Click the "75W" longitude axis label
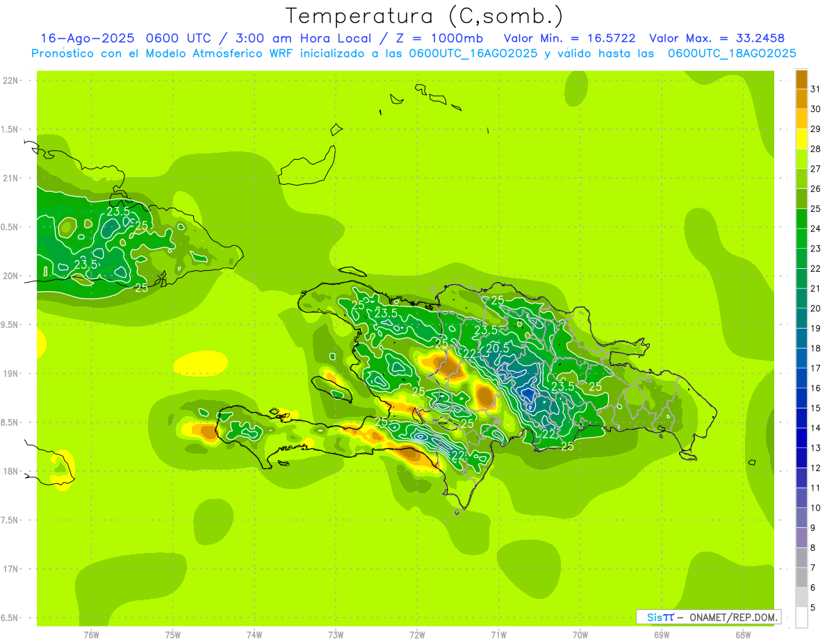 172,634
